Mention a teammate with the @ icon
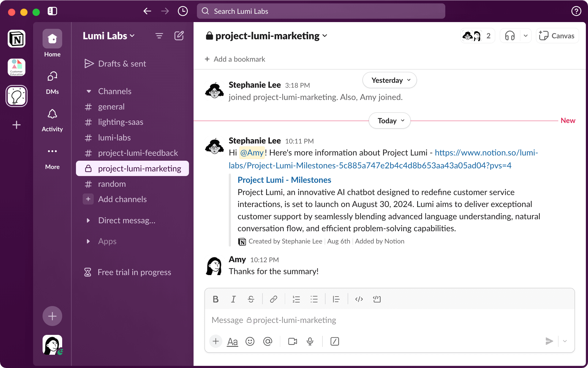 point(268,341)
